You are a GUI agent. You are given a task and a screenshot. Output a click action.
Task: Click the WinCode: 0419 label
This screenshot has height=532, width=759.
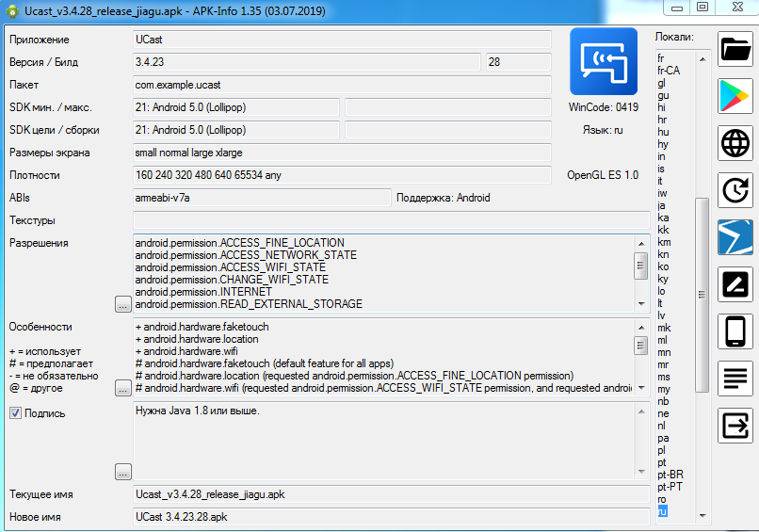point(603,107)
